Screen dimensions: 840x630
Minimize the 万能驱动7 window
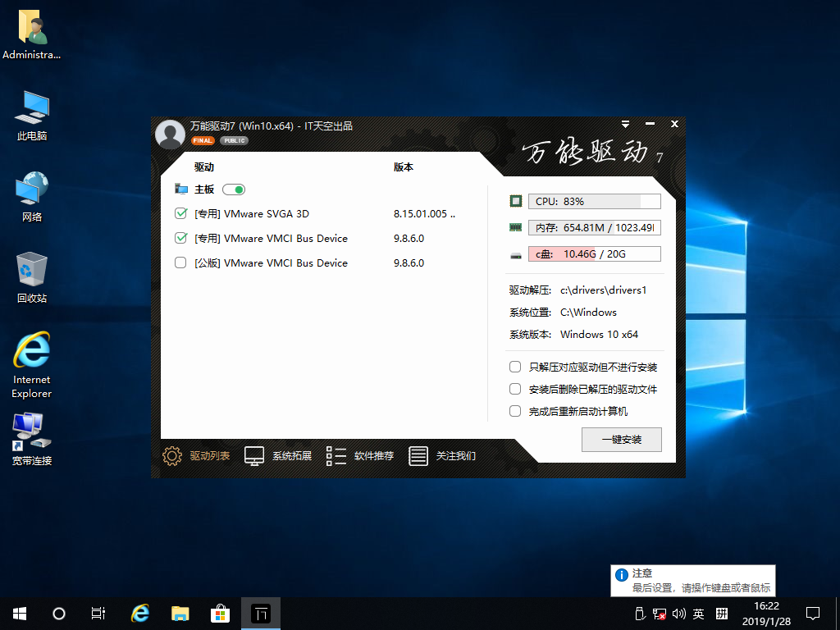point(650,124)
